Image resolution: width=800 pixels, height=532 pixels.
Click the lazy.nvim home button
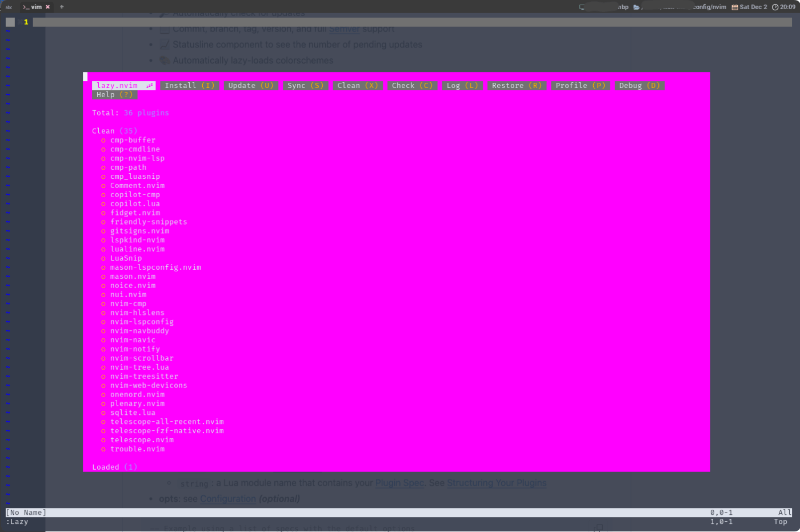tap(123, 86)
